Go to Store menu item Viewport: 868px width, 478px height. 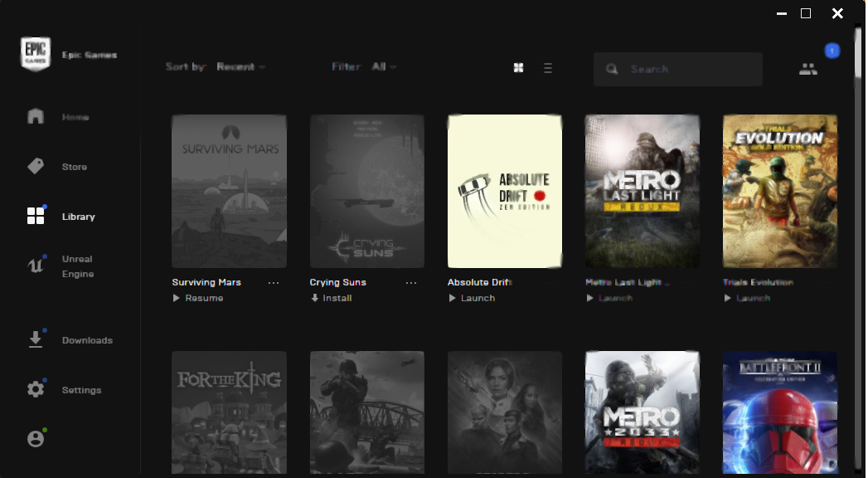click(74, 167)
